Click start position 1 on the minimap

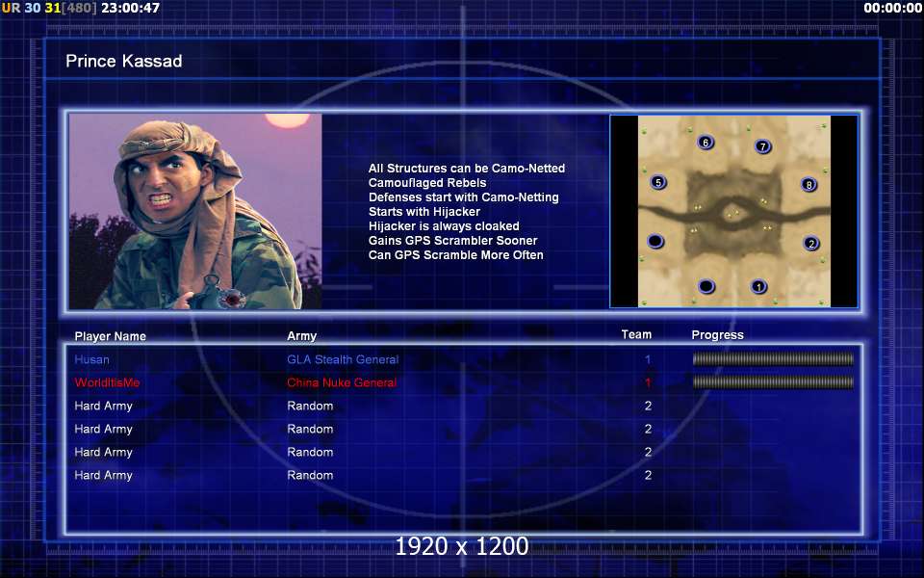pos(758,286)
